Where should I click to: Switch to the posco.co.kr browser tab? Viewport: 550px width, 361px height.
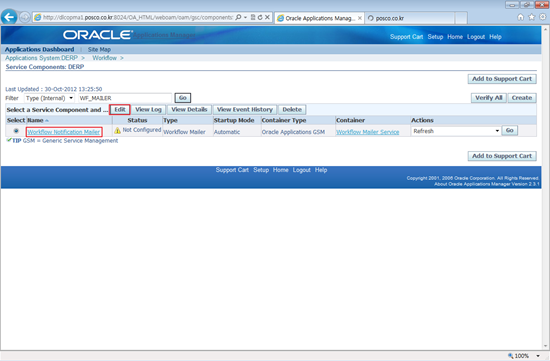[x=410, y=18]
